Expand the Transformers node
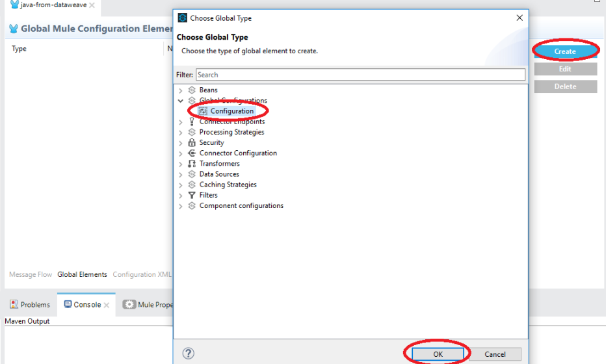This screenshot has height=364, width=606. pyautogui.click(x=181, y=164)
